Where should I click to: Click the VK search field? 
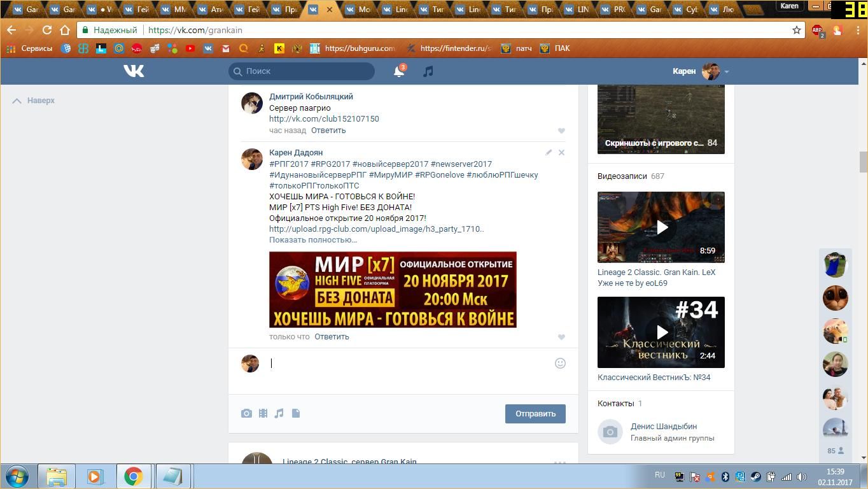pyautogui.click(x=302, y=71)
